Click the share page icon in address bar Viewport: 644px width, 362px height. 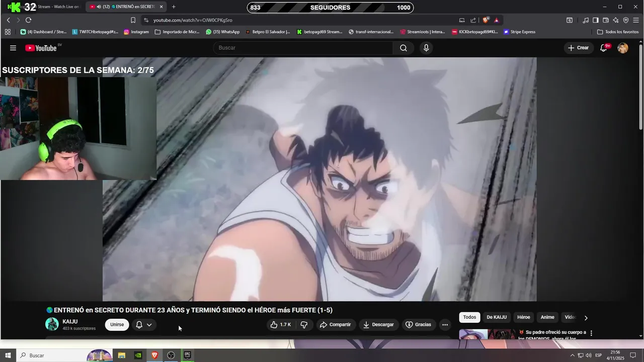tap(473, 20)
